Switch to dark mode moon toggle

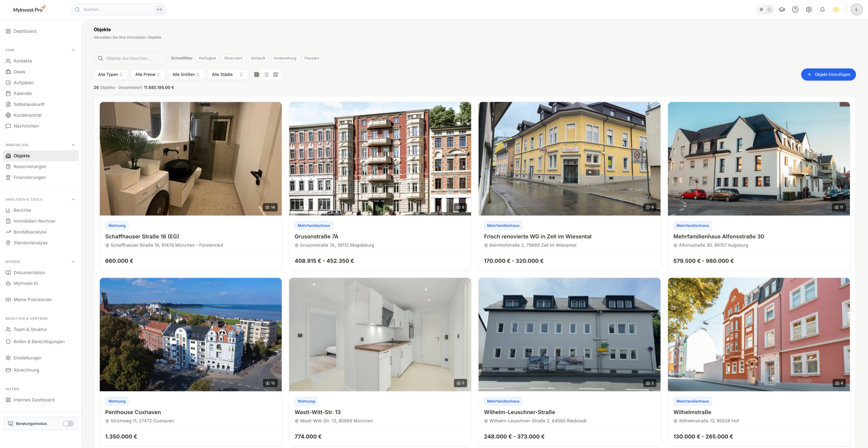tap(770, 10)
